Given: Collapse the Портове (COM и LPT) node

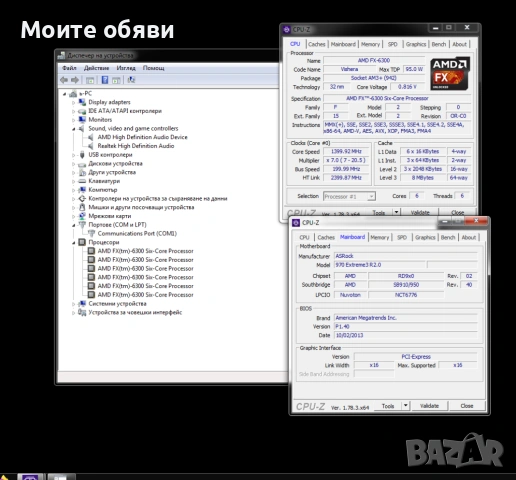Looking at the screenshot, I should coord(73,225).
